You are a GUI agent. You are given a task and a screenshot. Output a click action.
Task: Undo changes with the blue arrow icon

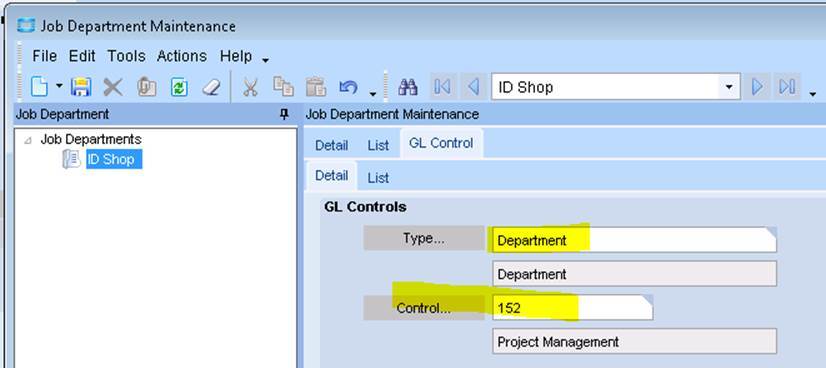tap(348, 87)
